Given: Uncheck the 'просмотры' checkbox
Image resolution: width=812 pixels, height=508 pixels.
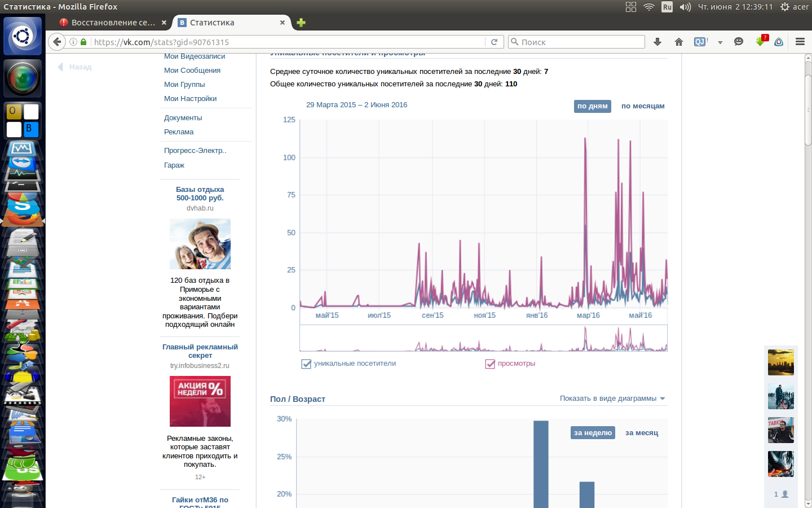Looking at the screenshot, I should tap(490, 364).
